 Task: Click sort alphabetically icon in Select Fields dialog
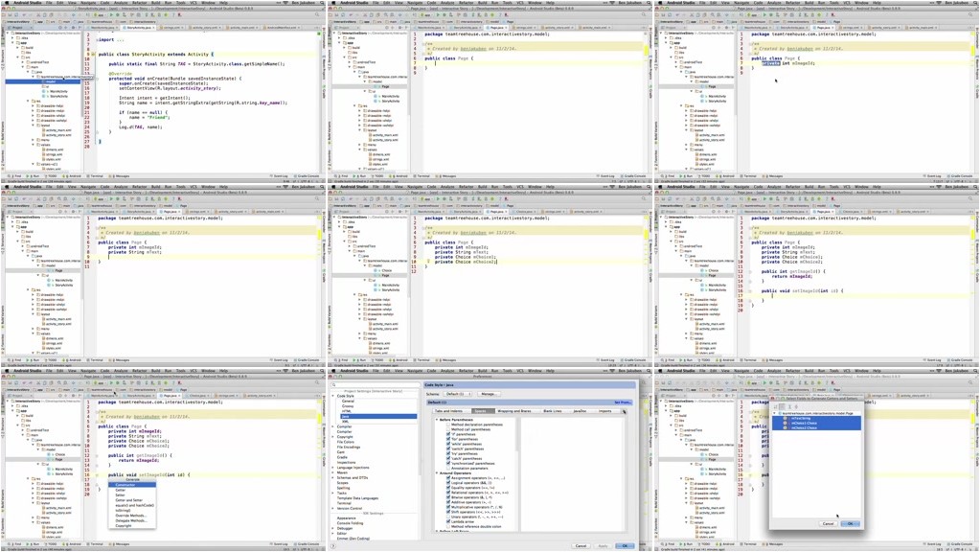coord(775,407)
